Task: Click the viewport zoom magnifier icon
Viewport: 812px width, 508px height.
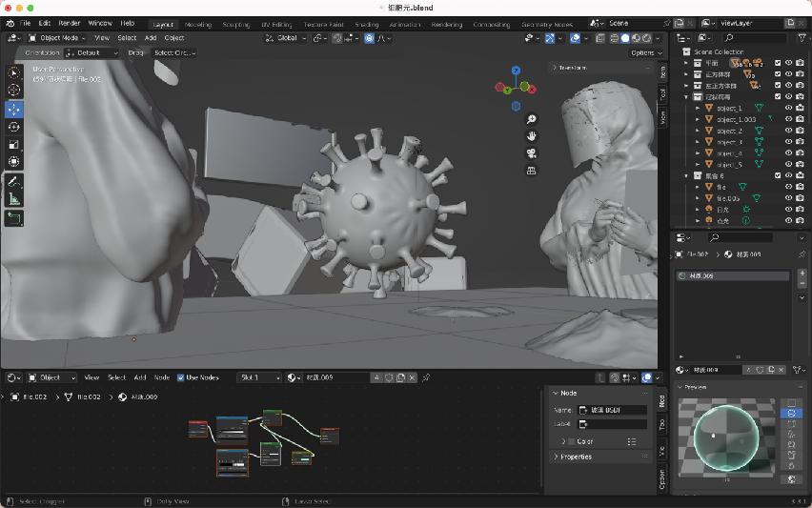Action: click(531, 120)
